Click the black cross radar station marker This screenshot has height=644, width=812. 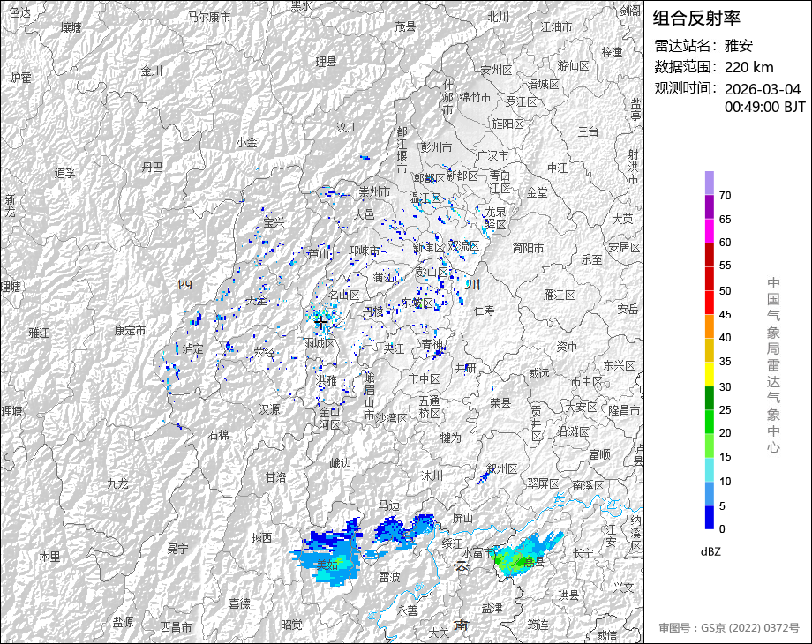coord(321,323)
